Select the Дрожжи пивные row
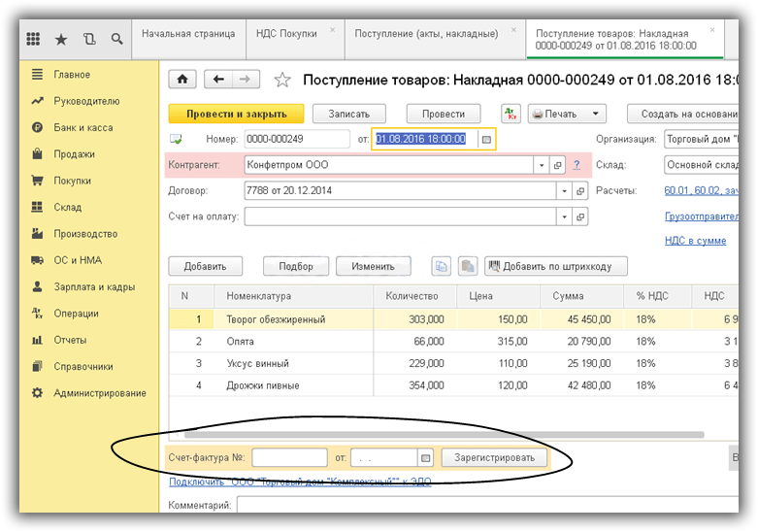This screenshot has height=532, width=758. [453, 385]
